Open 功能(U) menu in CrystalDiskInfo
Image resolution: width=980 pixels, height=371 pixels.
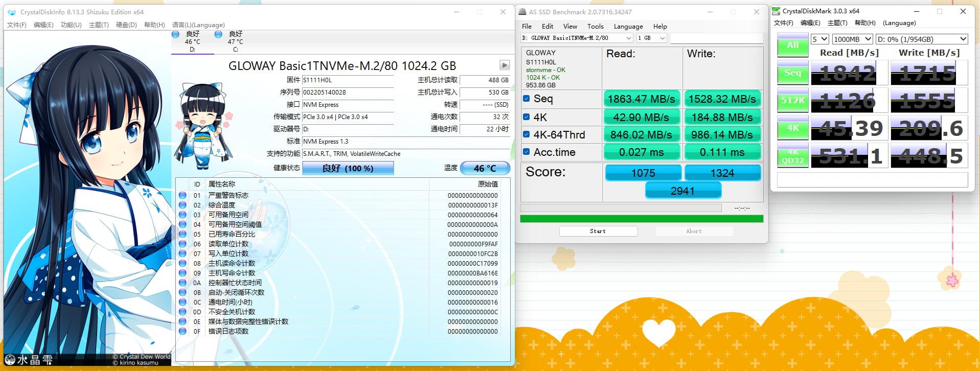[x=71, y=25]
